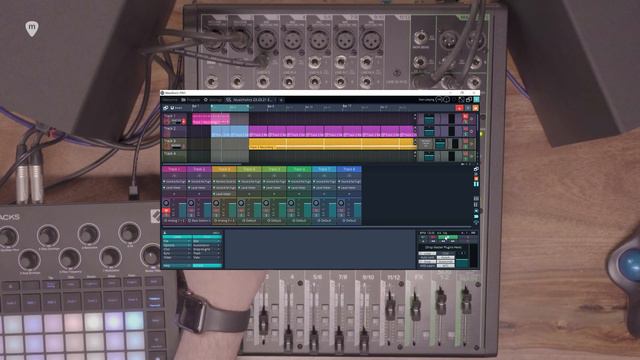Viewport: 640px width, 360px height.
Task: Click the bottom icon in the right vertical strip
Action: point(476,222)
